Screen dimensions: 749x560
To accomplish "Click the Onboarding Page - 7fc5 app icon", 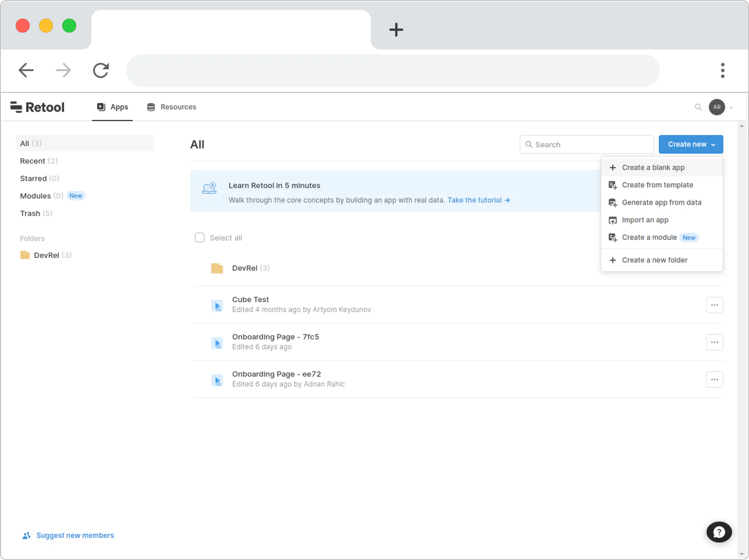I will click(x=217, y=343).
